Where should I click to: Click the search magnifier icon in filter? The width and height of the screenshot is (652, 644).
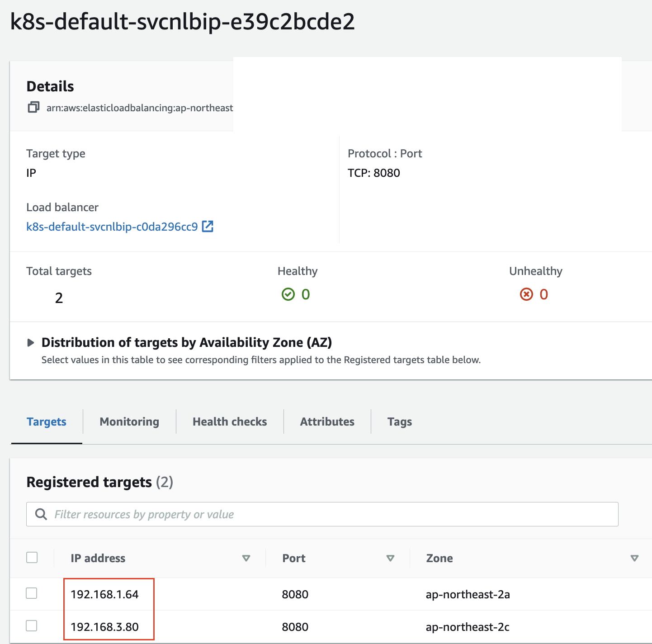(41, 514)
